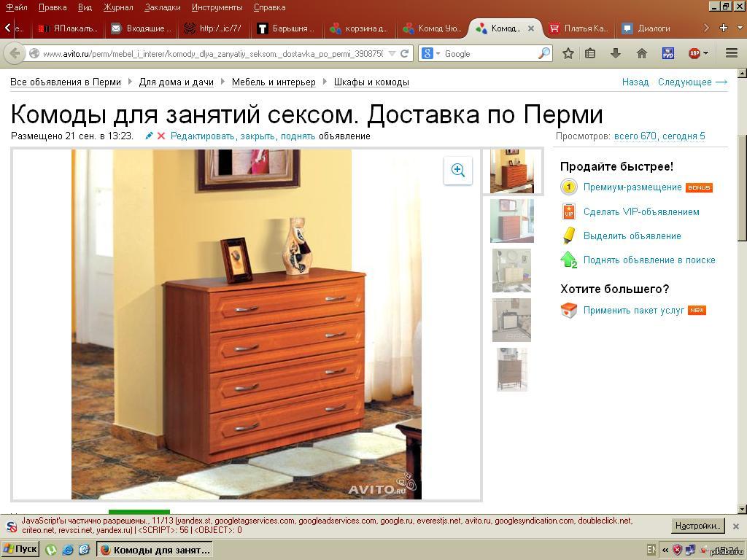Click the Firefox back arrow button

tap(14, 53)
